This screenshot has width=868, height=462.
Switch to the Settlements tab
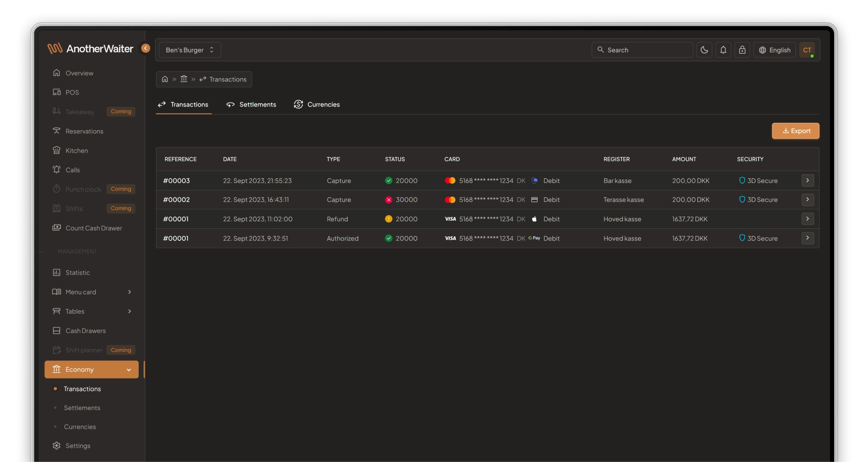(x=251, y=104)
